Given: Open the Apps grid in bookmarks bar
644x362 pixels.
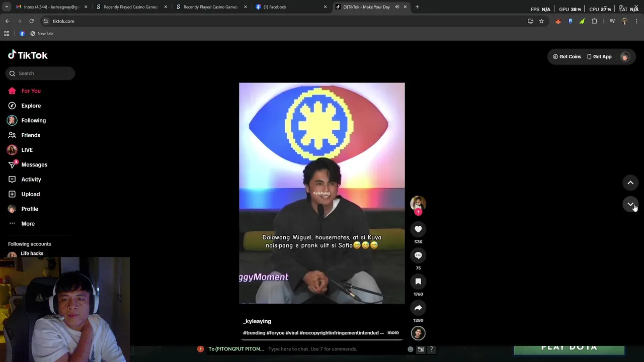Looking at the screenshot, I should tap(7, 34).
